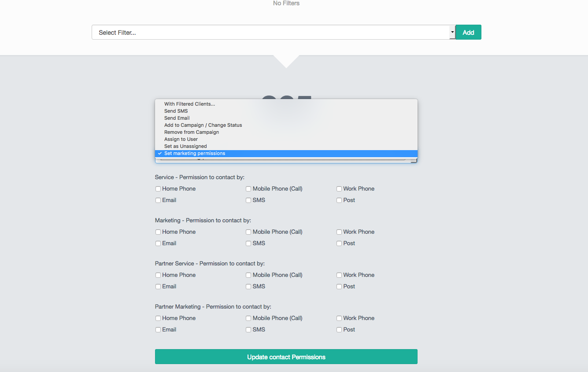The image size is (588, 372).
Task: Choose 'Remove from Campaign' from the list
Action: [x=192, y=132]
